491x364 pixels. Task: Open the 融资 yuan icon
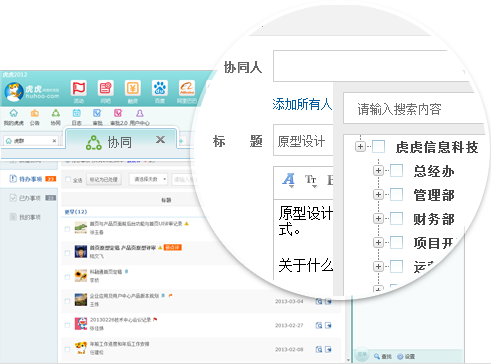pos(133,88)
